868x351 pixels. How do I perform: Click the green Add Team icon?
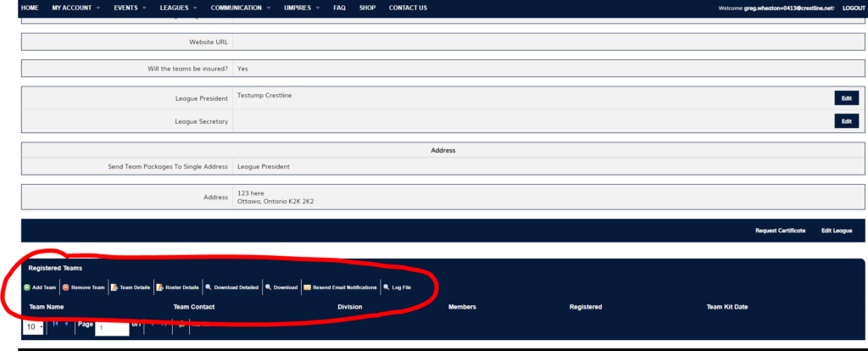(x=27, y=287)
